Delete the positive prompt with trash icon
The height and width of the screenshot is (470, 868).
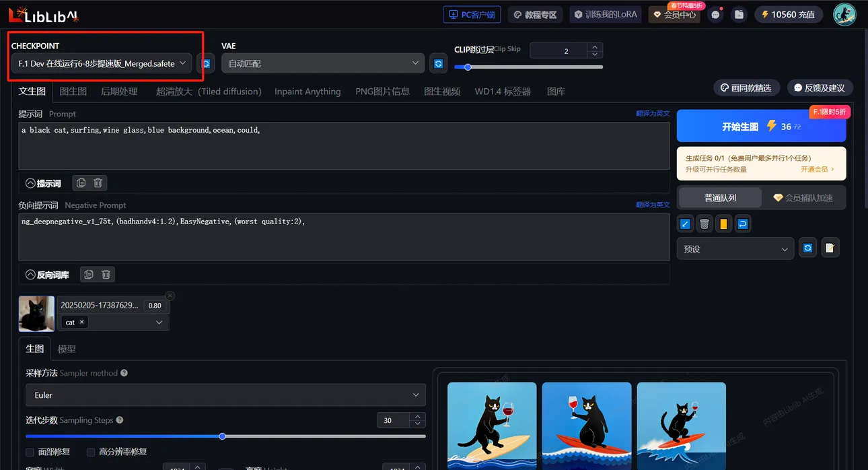pos(98,183)
